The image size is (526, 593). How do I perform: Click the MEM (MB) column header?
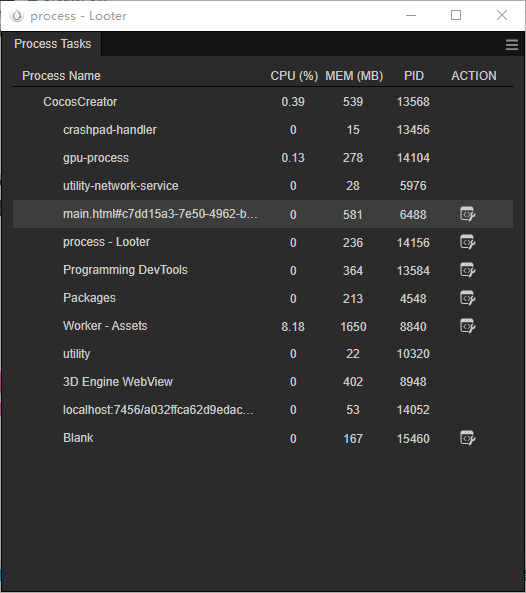pos(354,76)
